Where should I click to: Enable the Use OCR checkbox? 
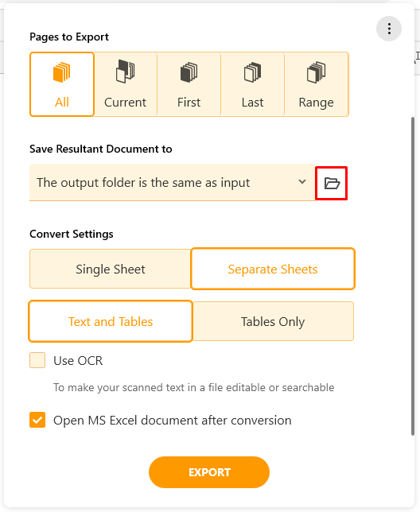coord(37,360)
